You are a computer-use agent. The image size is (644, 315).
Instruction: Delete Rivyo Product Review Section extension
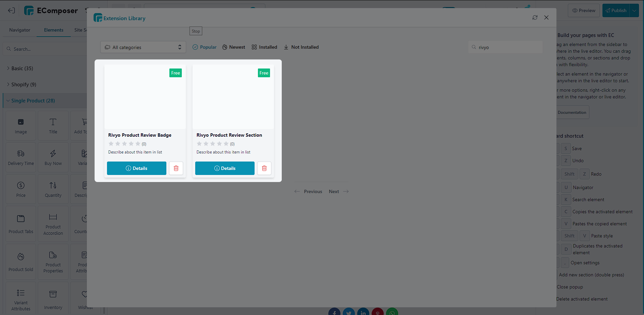click(x=264, y=168)
